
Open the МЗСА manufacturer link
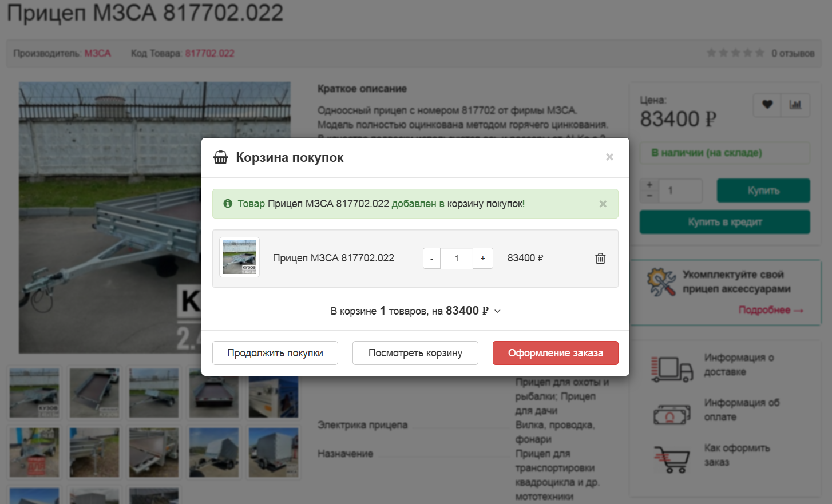pyautogui.click(x=97, y=53)
